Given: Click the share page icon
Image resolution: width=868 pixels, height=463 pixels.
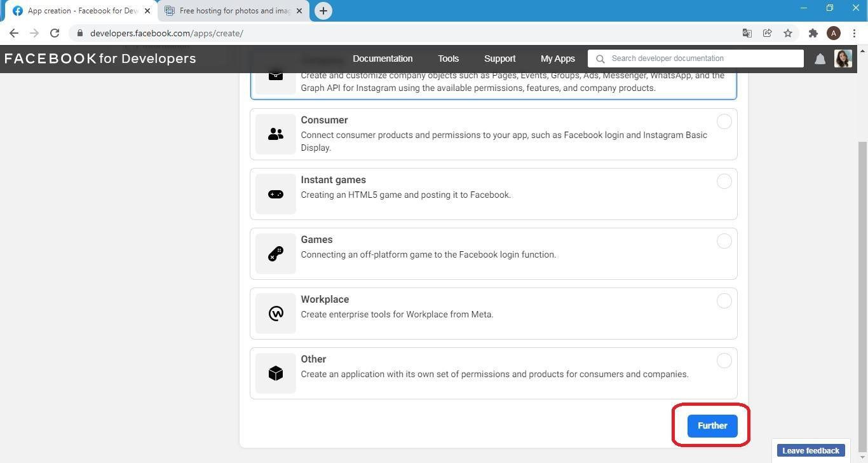Looking at the screenshot, I should pyautogui.click(x=768, y=33).
